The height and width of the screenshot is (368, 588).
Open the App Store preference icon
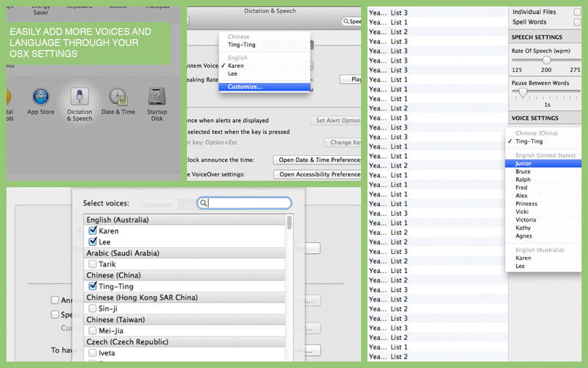40,97
